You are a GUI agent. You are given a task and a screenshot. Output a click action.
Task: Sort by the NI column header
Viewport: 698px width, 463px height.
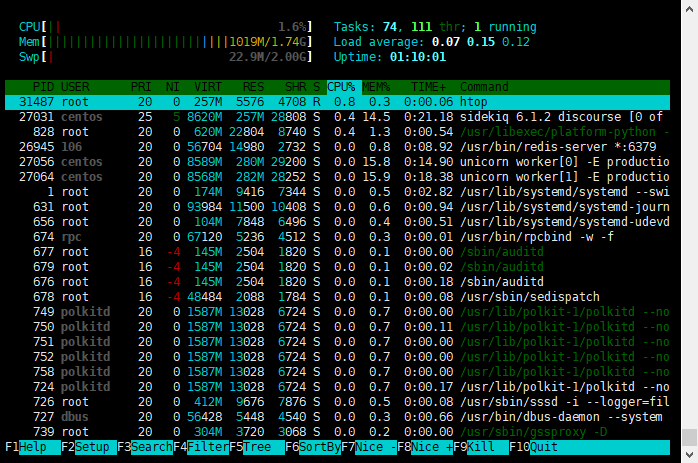click(172, 87)
